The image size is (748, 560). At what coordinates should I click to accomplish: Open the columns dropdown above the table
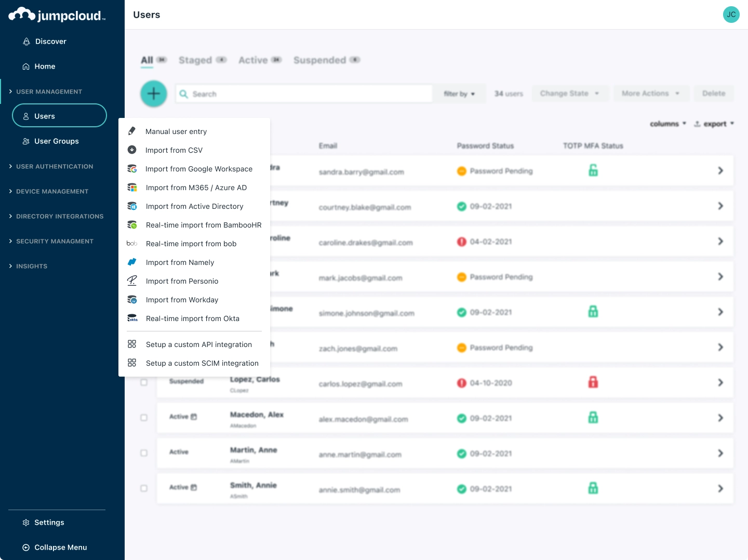pyautogui.click(x=667, y=124)
